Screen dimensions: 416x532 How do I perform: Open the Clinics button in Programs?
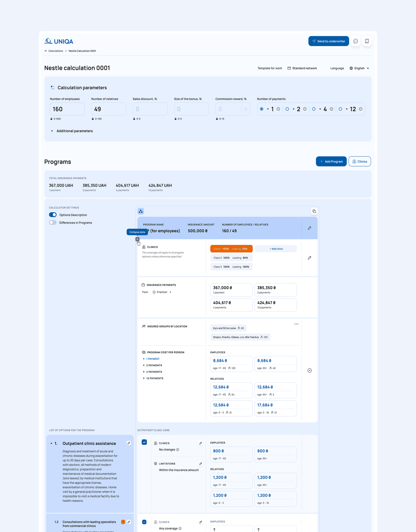[360, 161]
